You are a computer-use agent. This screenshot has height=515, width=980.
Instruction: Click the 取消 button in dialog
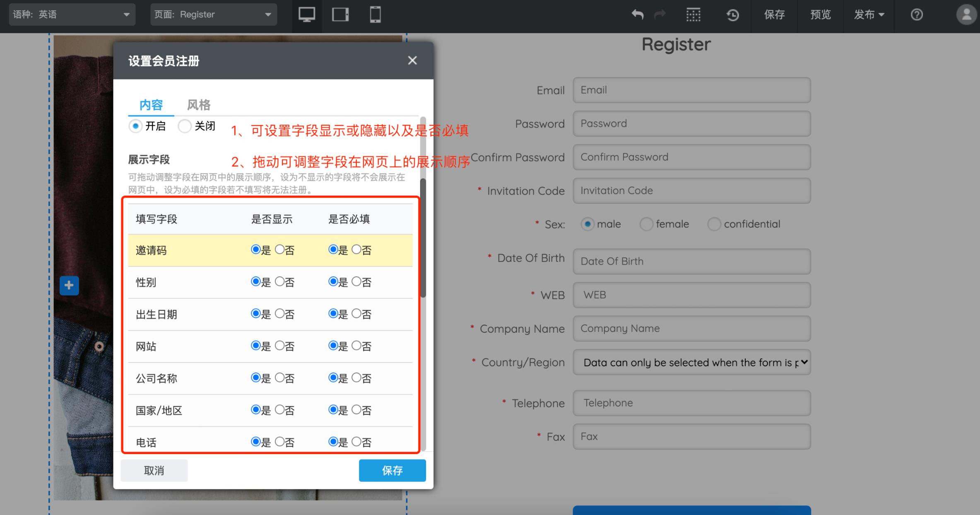click(154, 470)
